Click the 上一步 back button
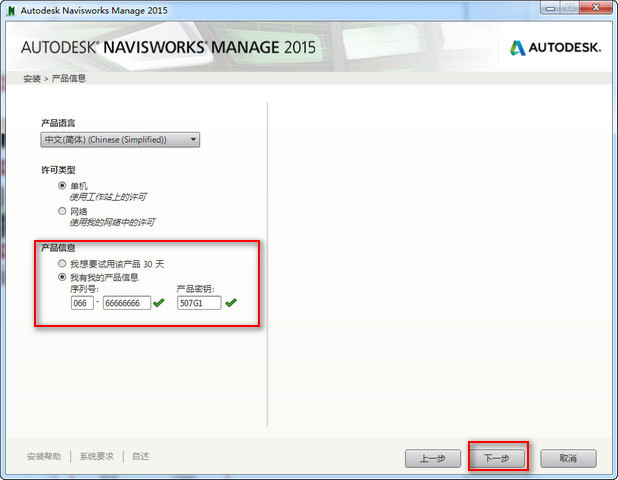 (x=433, y=458)
